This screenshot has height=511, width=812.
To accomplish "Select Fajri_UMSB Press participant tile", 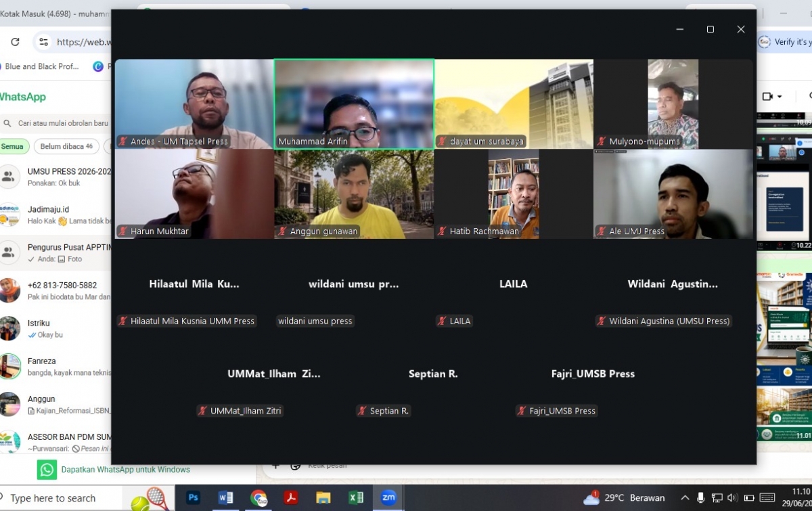I will (593, 374).
